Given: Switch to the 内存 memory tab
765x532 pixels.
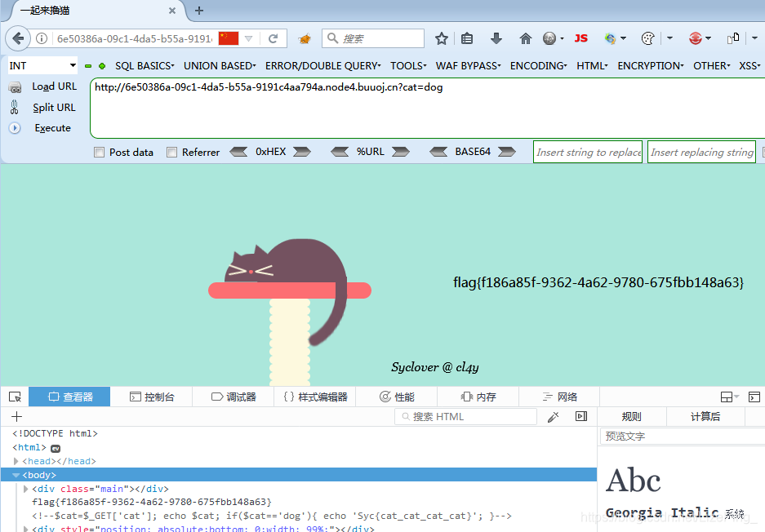Looking at the screenshot, I should (x=478, y=397).
